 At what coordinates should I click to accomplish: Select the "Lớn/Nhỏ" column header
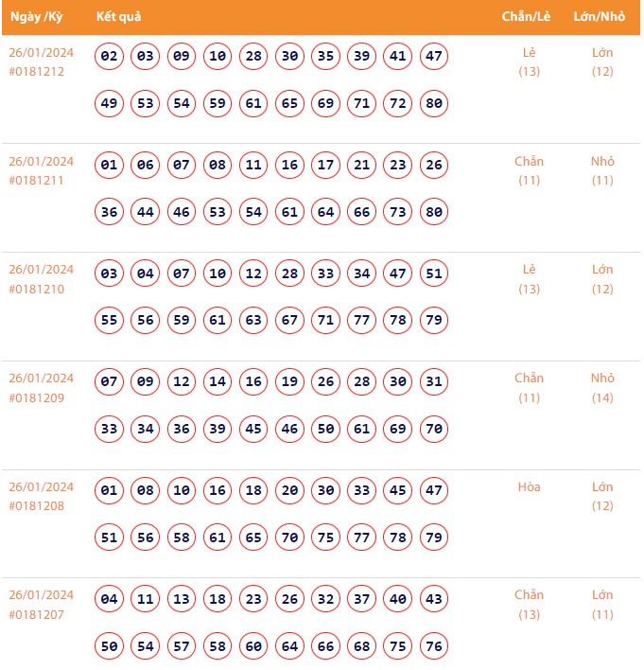click(x=600, y=17)
